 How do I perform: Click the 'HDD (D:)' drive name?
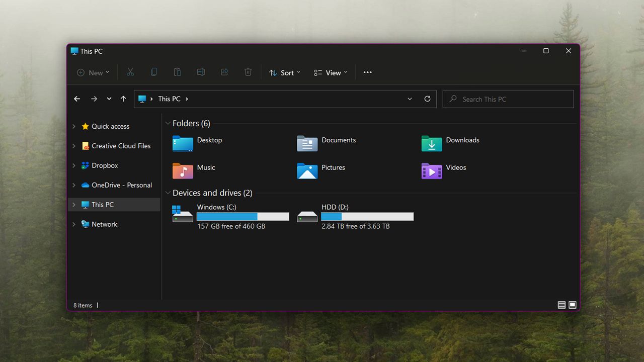pyautogui.click(x=335, y=207)
